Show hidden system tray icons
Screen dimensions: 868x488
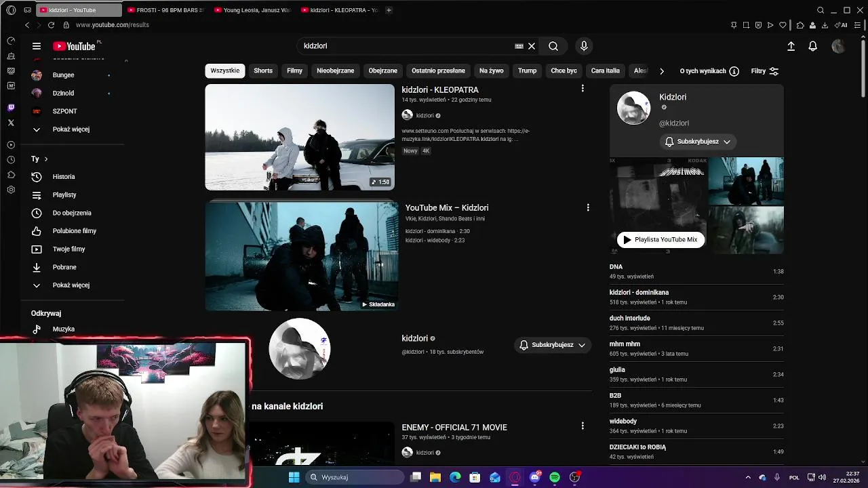pyautogui.click(x=748, y=477)
